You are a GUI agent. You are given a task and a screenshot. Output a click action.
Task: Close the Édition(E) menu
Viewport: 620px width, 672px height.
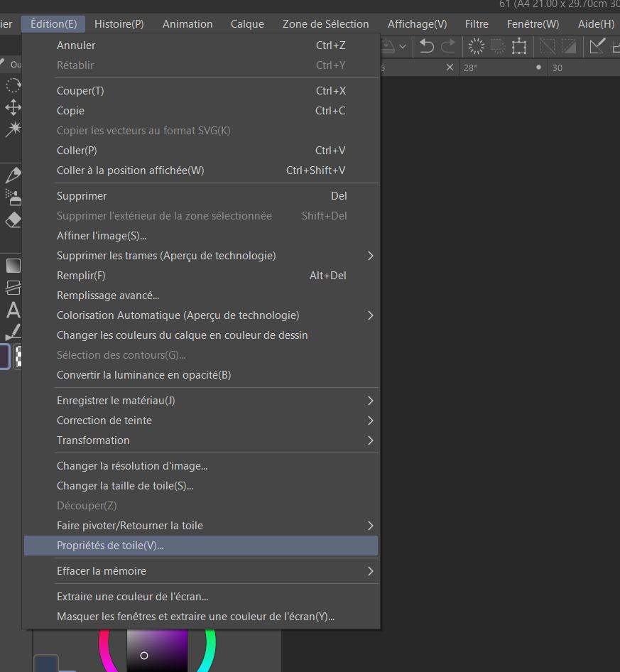53,24
